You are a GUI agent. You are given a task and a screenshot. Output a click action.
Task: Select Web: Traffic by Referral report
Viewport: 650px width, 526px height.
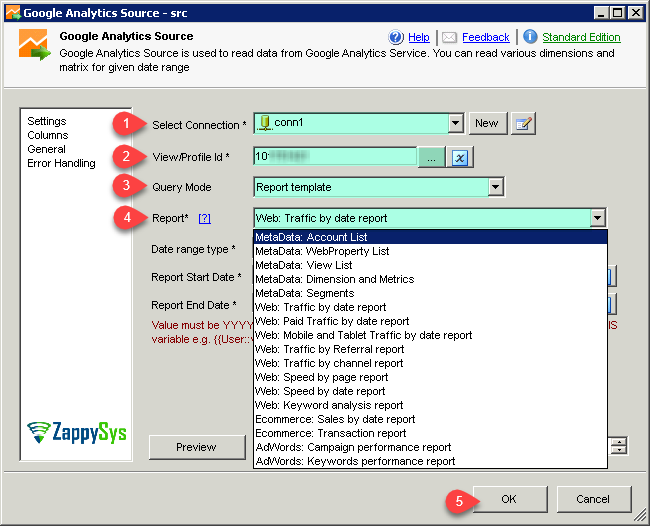(x=430, y=349)
